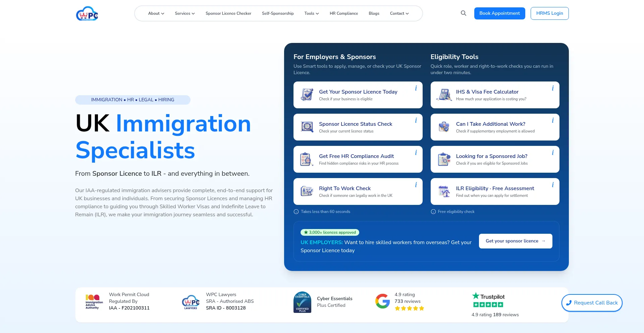This screenshot has height=333, width=644.
Task: Click '3,000+ licences approved' badge
Action: point(330,232)
